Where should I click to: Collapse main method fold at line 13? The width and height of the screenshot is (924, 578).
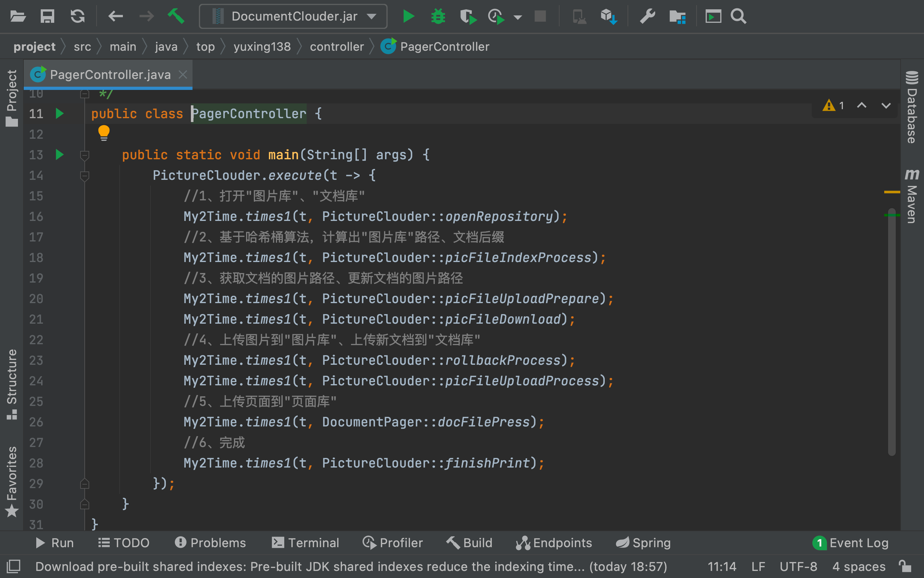[85, 155]
